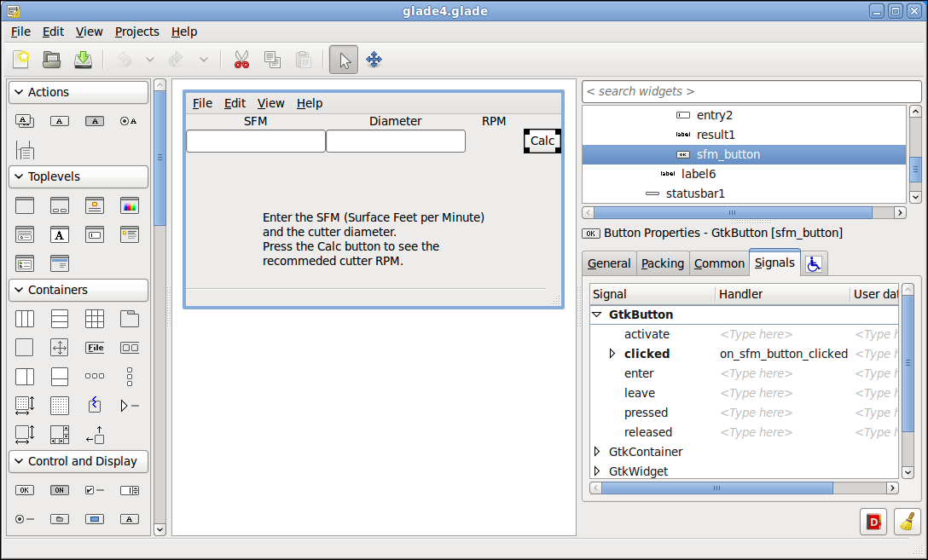Open the accessibility wheelchair tab
928x560 pixels.
point(814,263)
